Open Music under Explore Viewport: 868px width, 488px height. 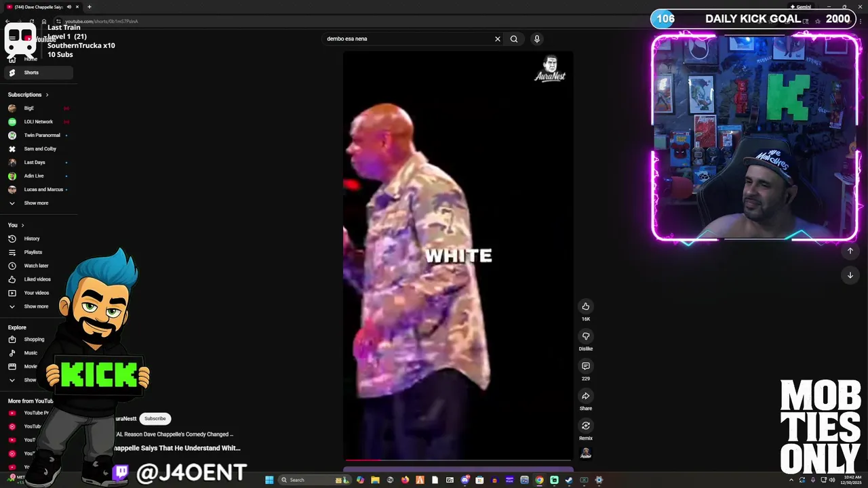click(31, 353)
